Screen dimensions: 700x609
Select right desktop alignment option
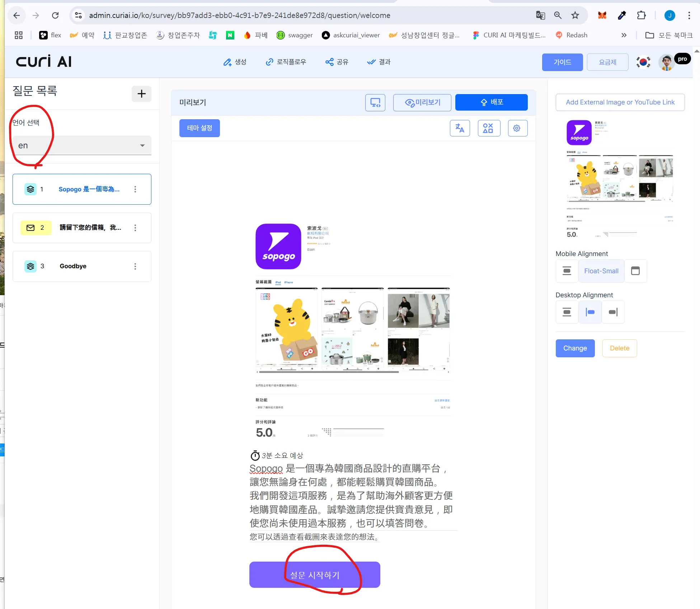pyautogui.click(x=613, y=312)
